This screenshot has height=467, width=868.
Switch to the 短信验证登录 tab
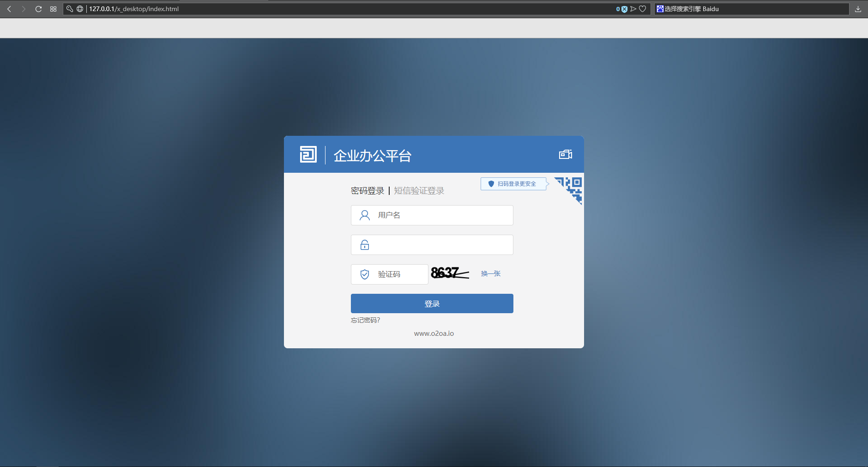[x=419, y=190]
